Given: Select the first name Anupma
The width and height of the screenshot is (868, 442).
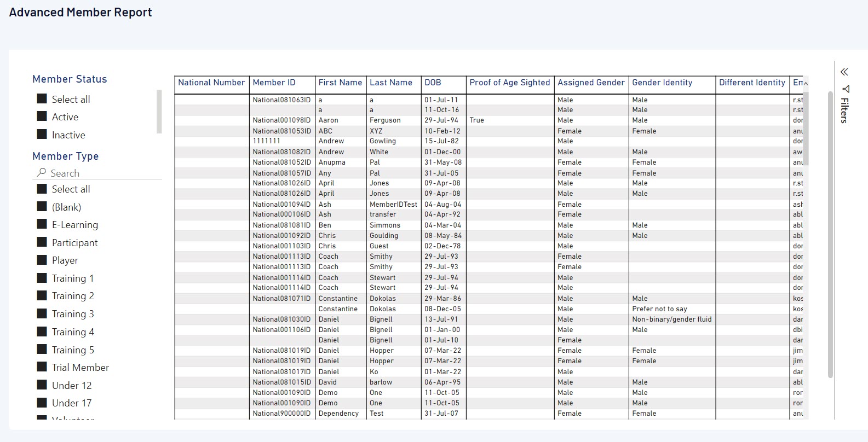Looking at the screenshot, I should point(332,162).
